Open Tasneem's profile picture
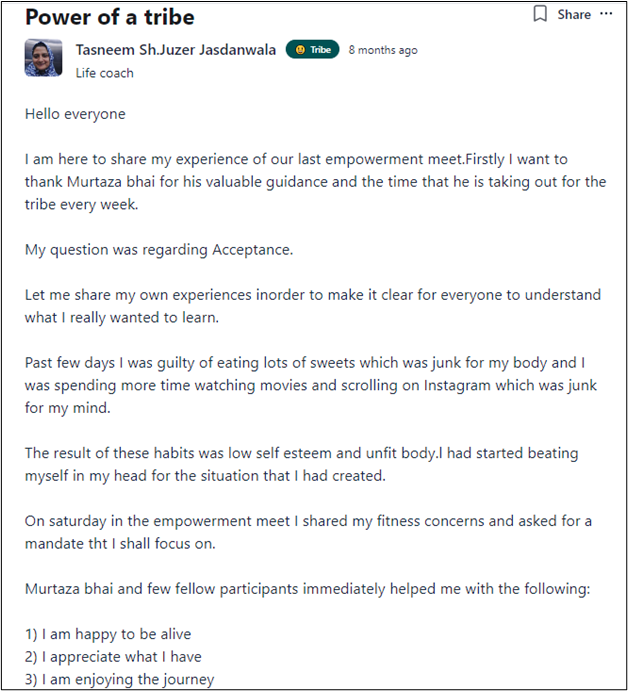 [x=45, y=60]
